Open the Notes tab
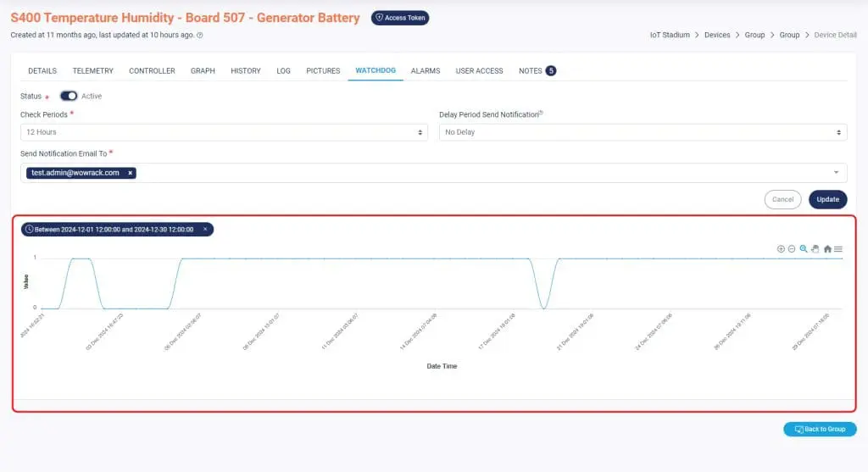Image resolution: width=868 pixels, height=472 pixels. (536, 71)
